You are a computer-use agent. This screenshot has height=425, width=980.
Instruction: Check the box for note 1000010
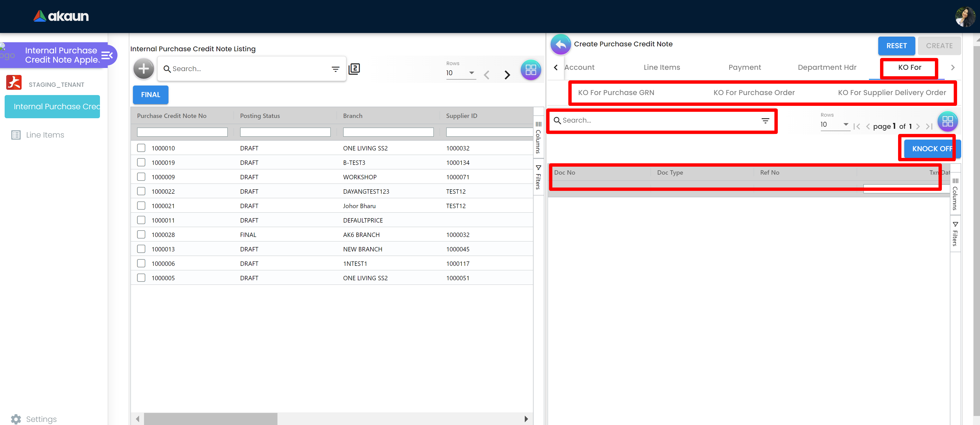(x=141, y=148)
